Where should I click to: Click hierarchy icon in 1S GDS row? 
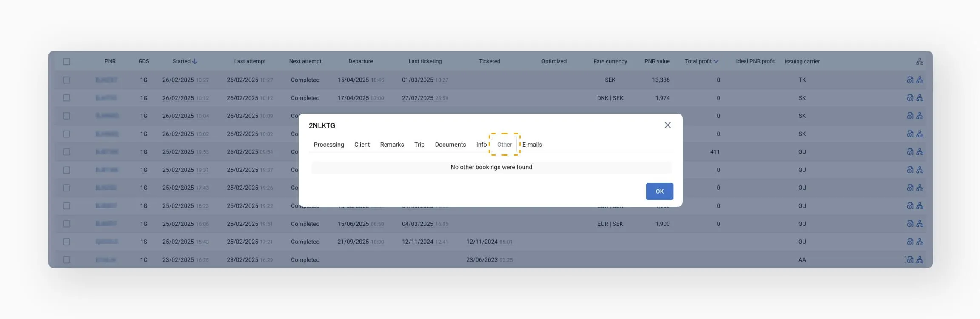920,242
